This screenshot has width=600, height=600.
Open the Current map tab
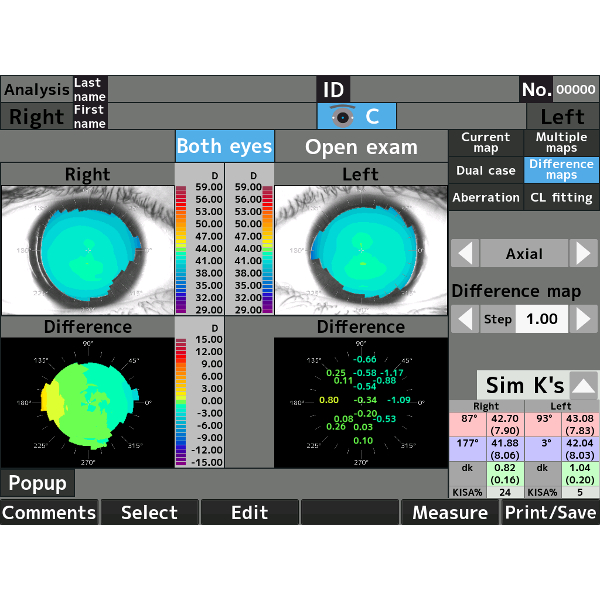(x=485, y=142)
